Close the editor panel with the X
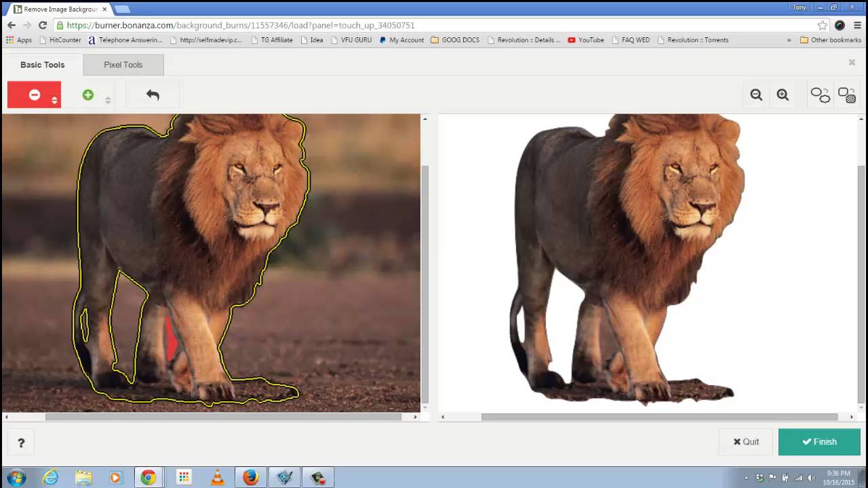Screen dimensions: 868x488 [852, 62]
